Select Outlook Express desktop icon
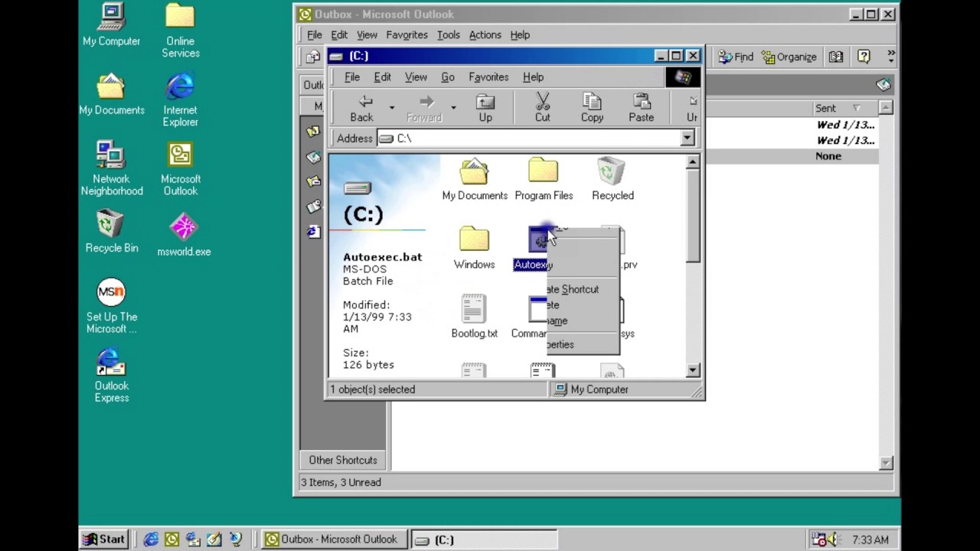Viewport: 980px width, 551px height. (x=111, y=375)
